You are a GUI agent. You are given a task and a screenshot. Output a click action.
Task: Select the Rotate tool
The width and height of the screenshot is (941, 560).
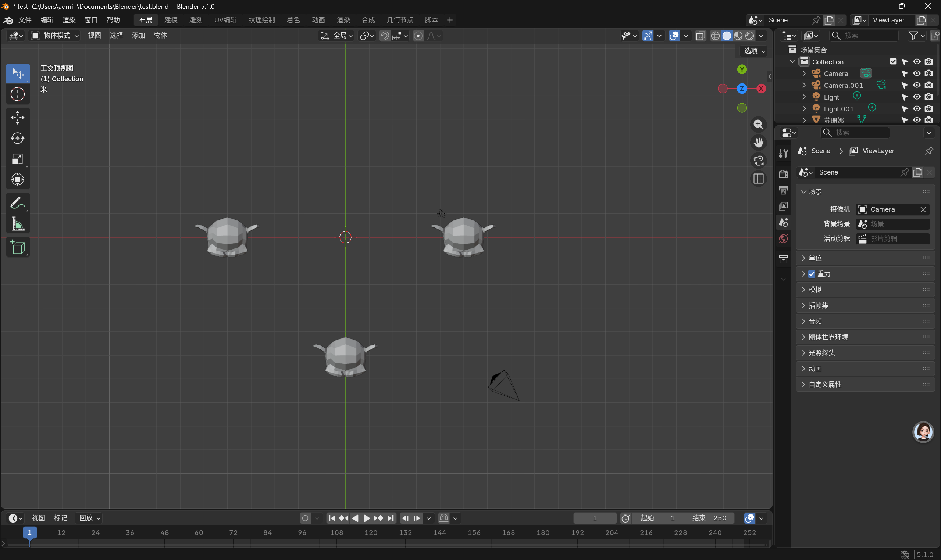pos(17,139)
